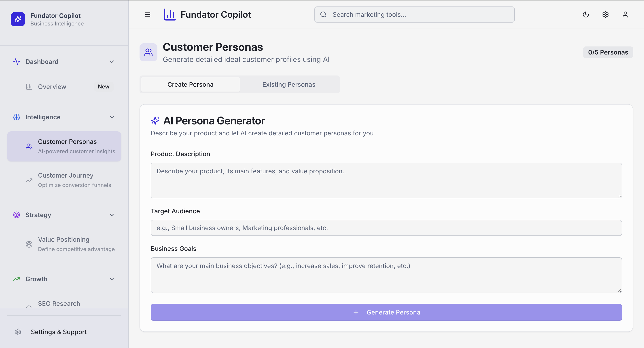This screenshot has width=644, height=348.
Task: Click the Target Audience input field
Action: [386, 228]
